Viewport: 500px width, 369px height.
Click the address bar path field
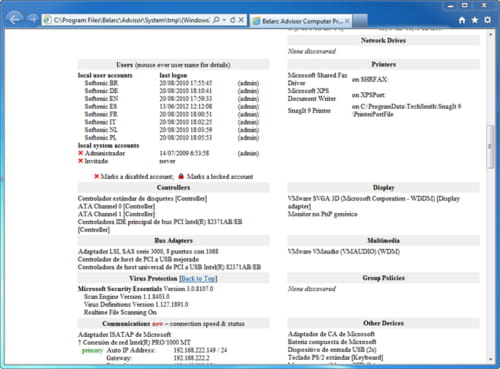[x=132, y=20]
